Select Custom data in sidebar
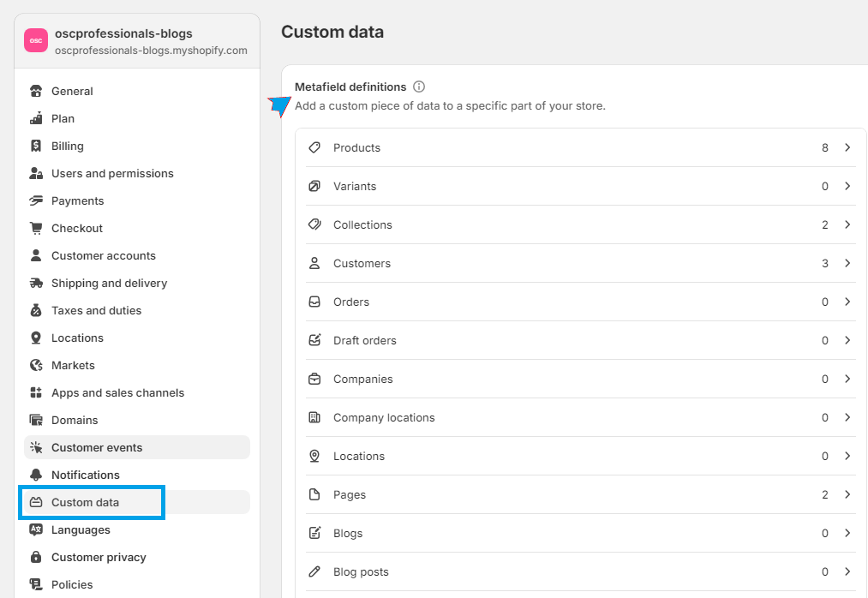Viewport: 868px width, 598px height. point(85,502)
